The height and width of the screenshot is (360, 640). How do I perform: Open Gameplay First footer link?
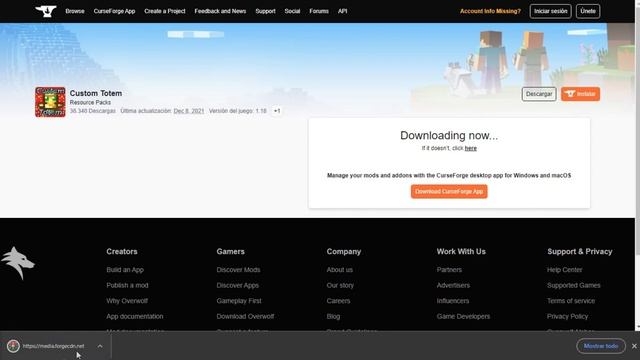239,301
